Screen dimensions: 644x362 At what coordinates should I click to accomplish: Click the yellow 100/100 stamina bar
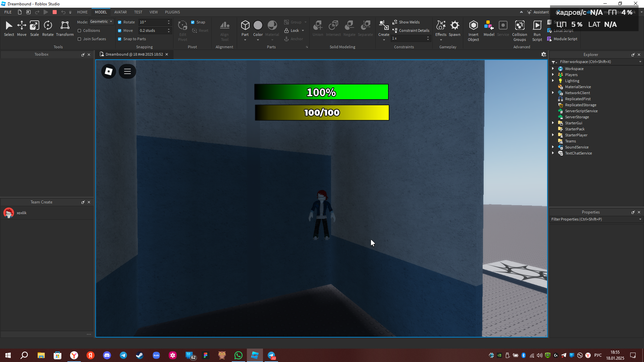[x=322, y=113]
